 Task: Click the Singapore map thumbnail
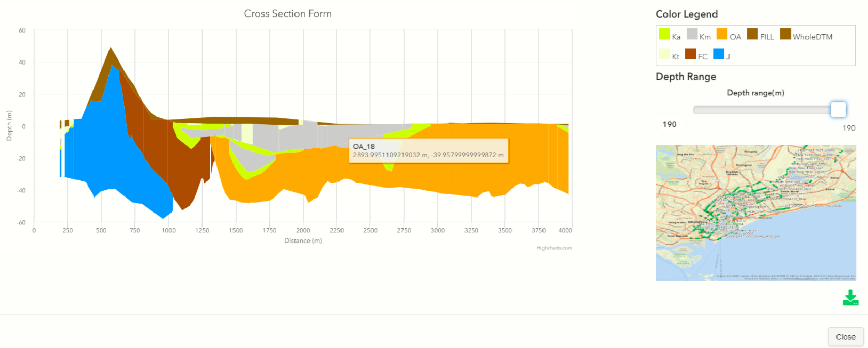pyautogui.click(x=756, y=213)
